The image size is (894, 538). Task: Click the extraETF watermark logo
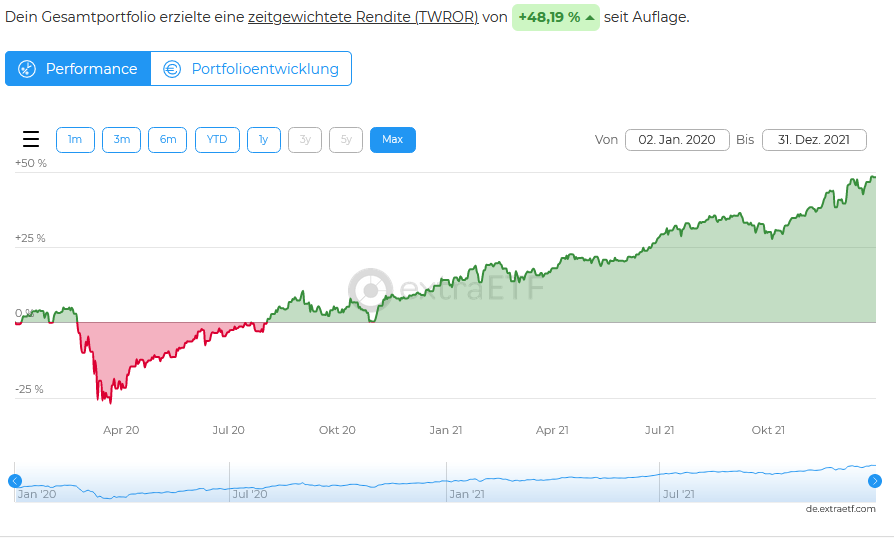[x=371, y=290]
